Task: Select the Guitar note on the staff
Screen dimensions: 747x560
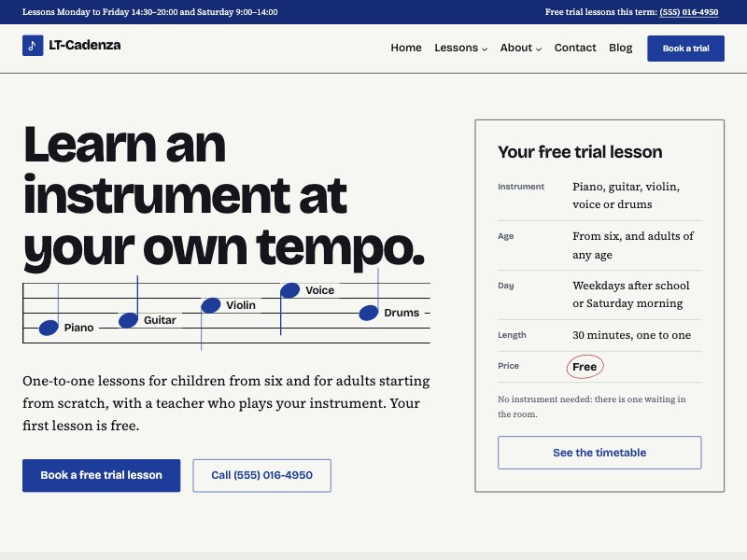Action: point(128,320)
